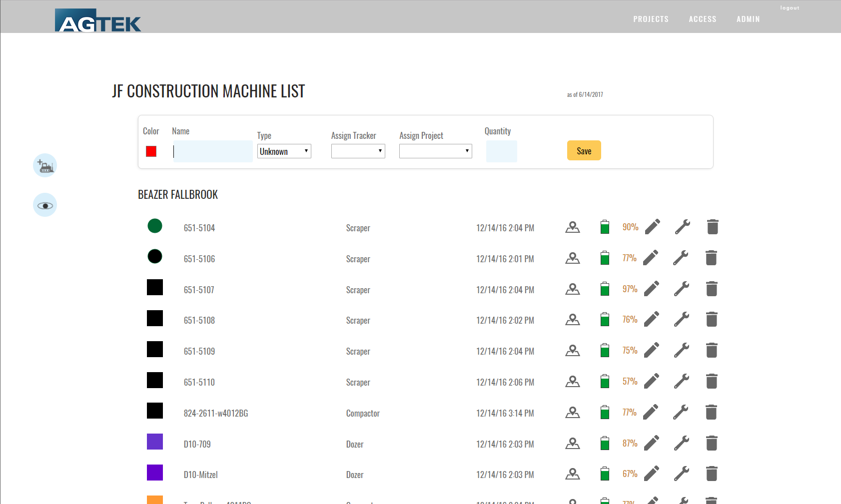Delete the D10-709 dozer

712,443
